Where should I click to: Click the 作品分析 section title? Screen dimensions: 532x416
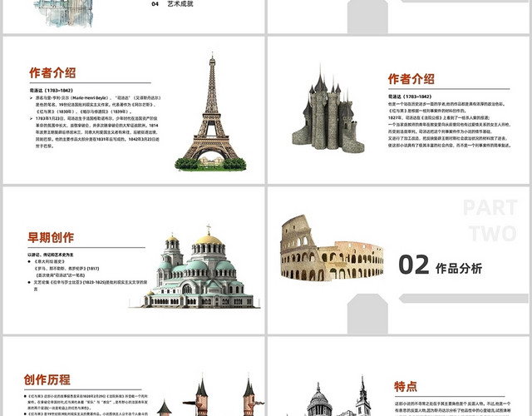tap(459, 268)
